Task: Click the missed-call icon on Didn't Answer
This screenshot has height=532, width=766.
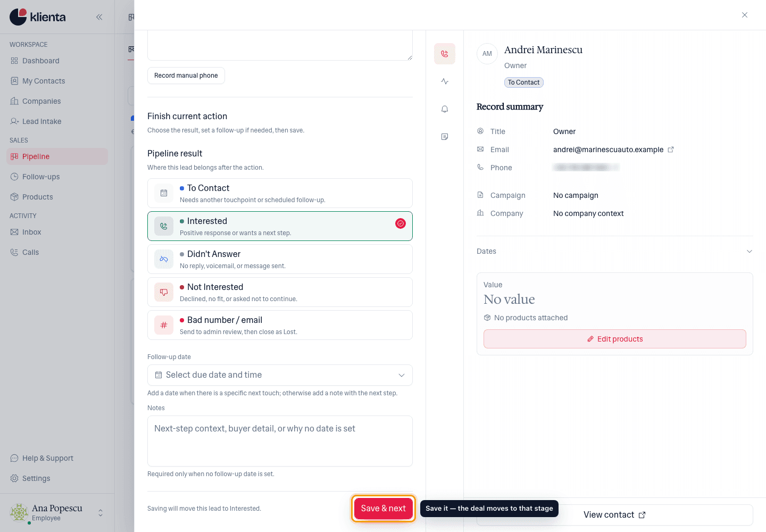Action: (164, 259)
